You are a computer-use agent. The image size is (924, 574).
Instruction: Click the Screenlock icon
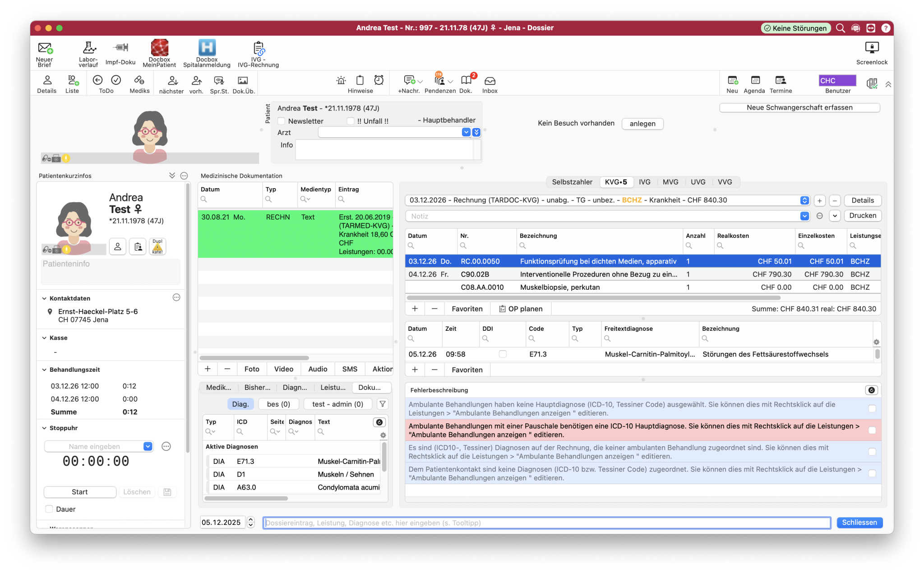click(872, 48)
